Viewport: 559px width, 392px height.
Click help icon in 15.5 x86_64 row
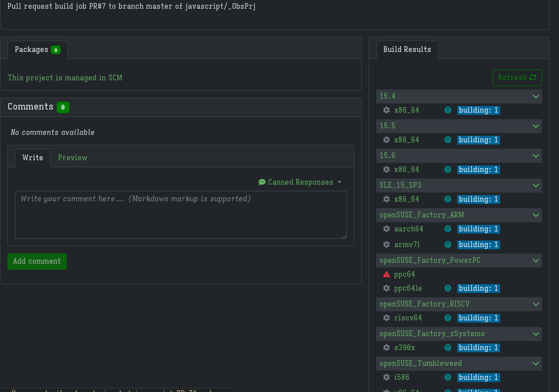(448, 140)
